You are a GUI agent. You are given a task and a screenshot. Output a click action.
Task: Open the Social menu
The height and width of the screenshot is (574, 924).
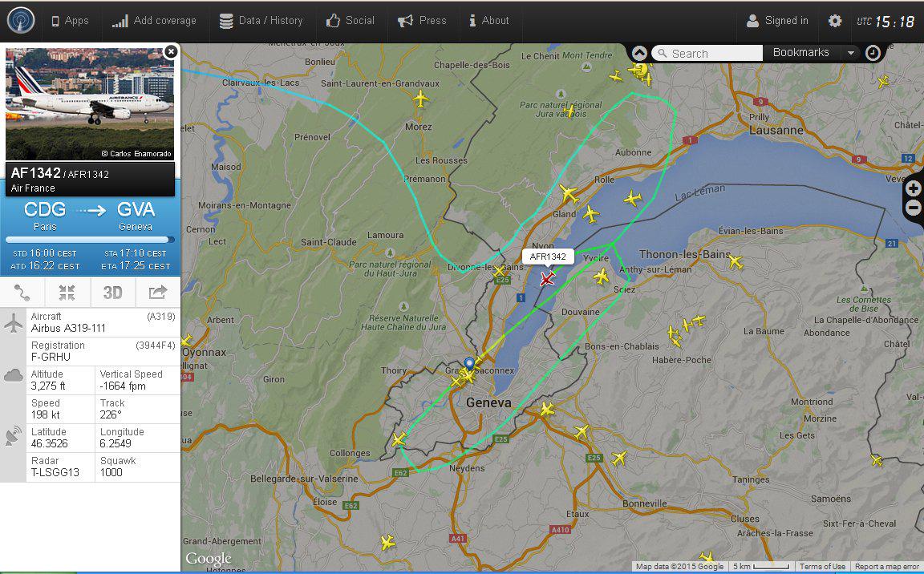350,21
